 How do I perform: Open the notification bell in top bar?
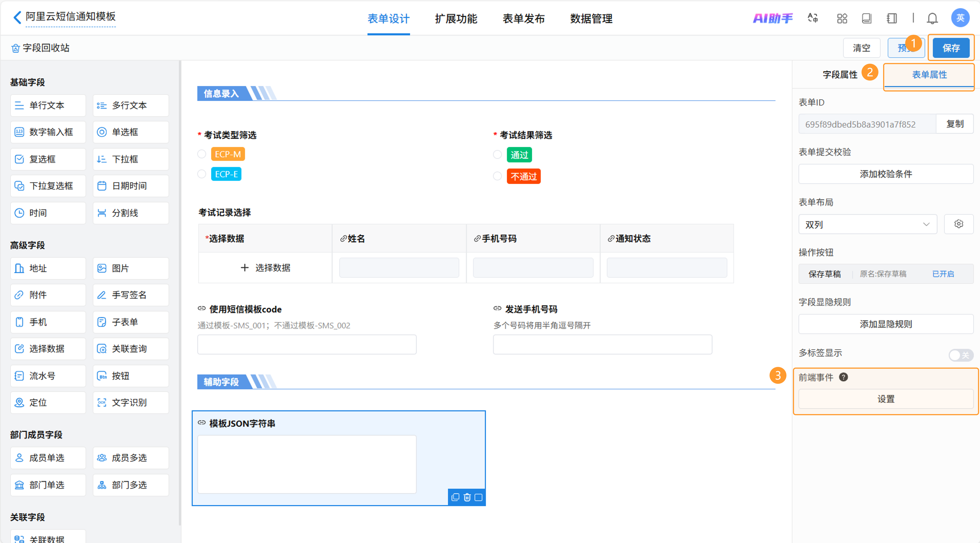(932, 18)
